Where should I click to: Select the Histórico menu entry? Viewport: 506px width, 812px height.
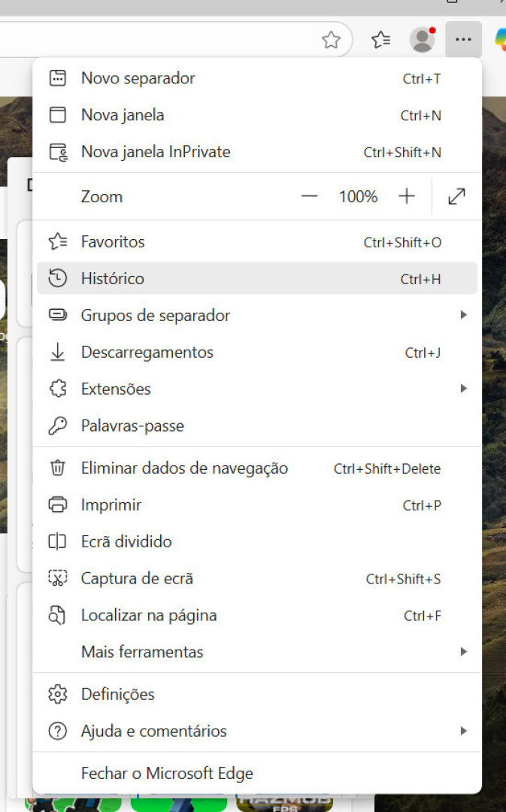pyautogui.click(x=113, y=278)
